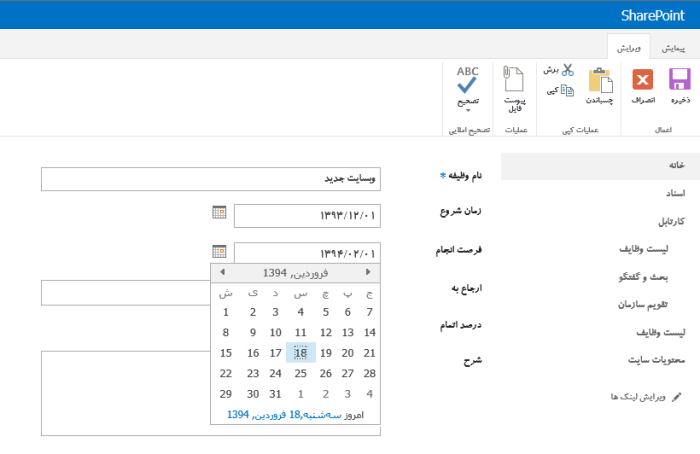Screen dimensions: 700x454
Task: Open تقویم سازمان in the navigation
Action: (643, 304)
